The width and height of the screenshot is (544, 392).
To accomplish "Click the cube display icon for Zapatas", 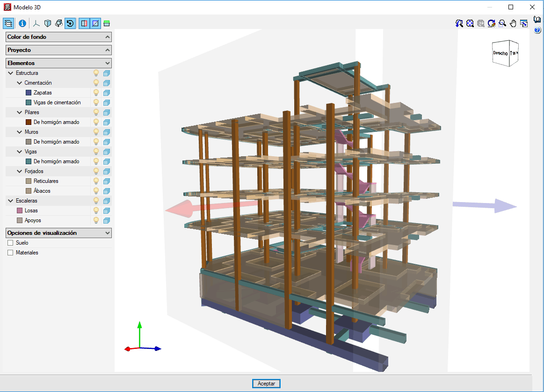I will tap(107, 93).
